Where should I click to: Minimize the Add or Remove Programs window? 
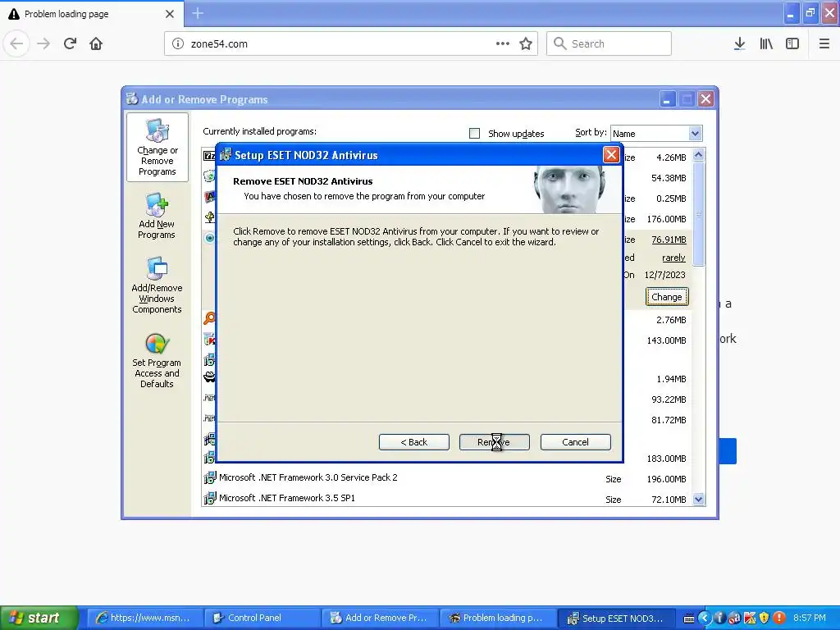tap(668, 99)
